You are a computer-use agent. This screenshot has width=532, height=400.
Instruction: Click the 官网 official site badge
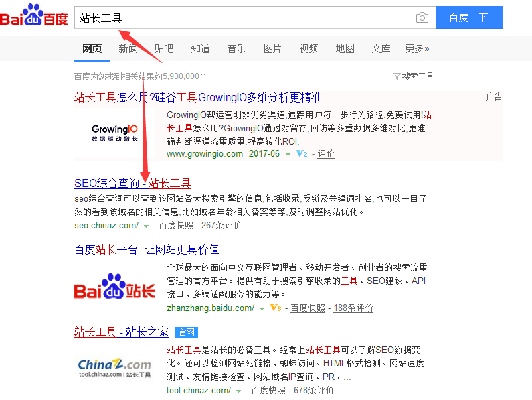pyautogui.click(x=187, y=332)
